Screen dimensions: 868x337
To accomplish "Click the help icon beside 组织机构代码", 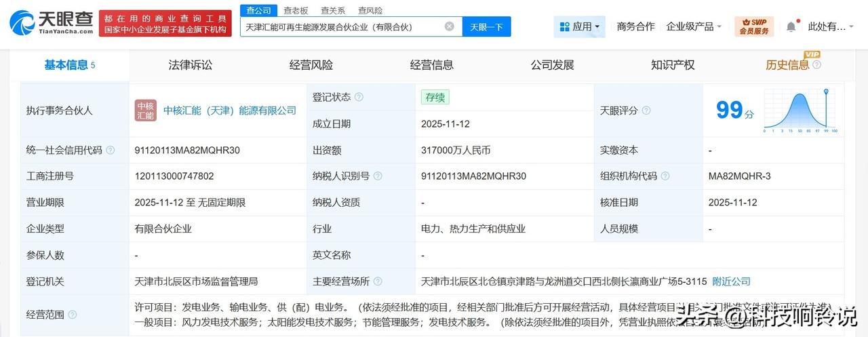I will [665, 176].
